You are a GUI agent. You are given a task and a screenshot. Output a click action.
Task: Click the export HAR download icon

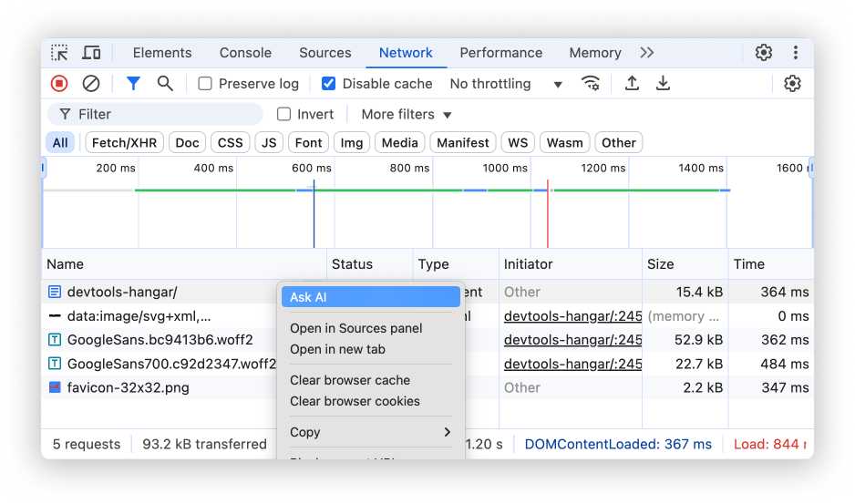[x=664, y=84]
